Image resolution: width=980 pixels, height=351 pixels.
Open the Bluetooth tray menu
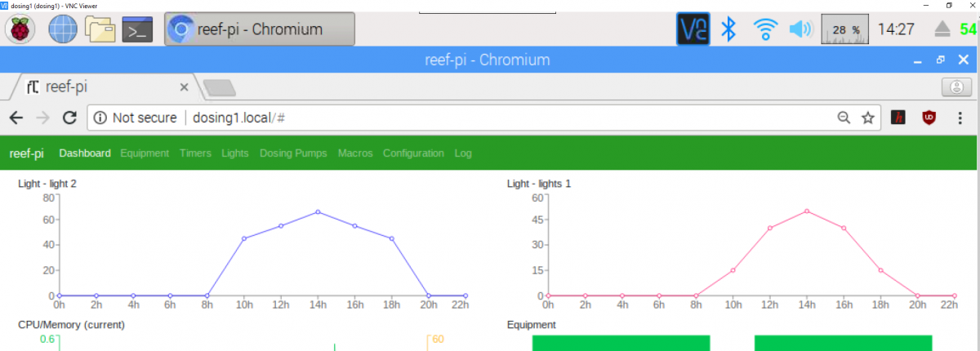point(729,30)
